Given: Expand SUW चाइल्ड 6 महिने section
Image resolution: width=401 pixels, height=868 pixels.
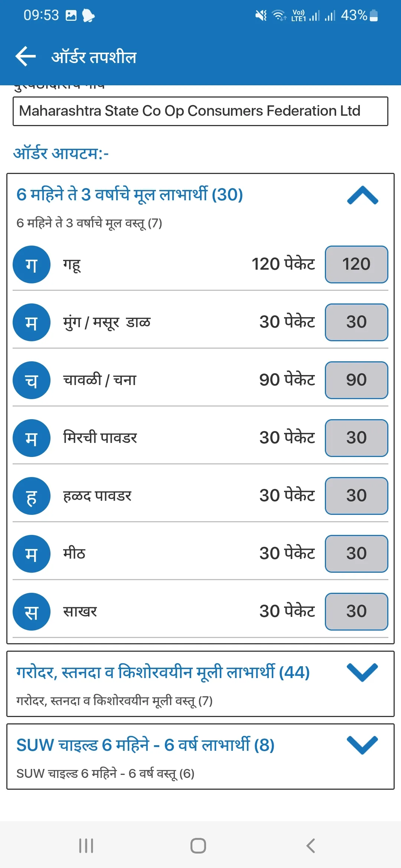Looking at the screenshot, I should tap(362, 745).
